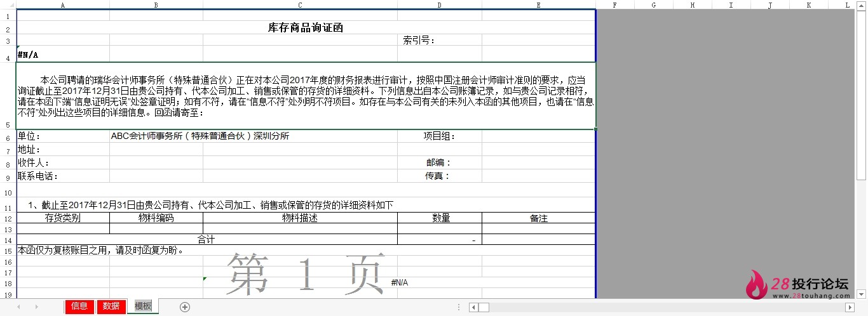Click the next sheet navigation arrow
This screenshot has height=316, width=868.
click(x=36, y=307)
